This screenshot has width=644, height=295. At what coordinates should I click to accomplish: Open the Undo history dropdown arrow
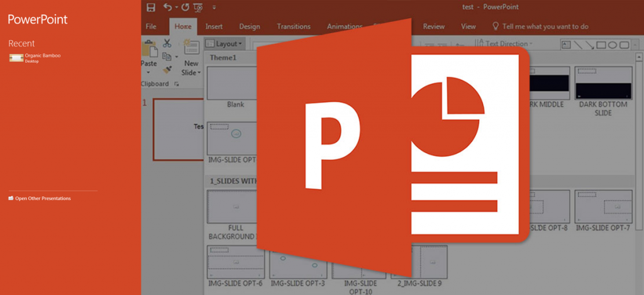(176, 8)
